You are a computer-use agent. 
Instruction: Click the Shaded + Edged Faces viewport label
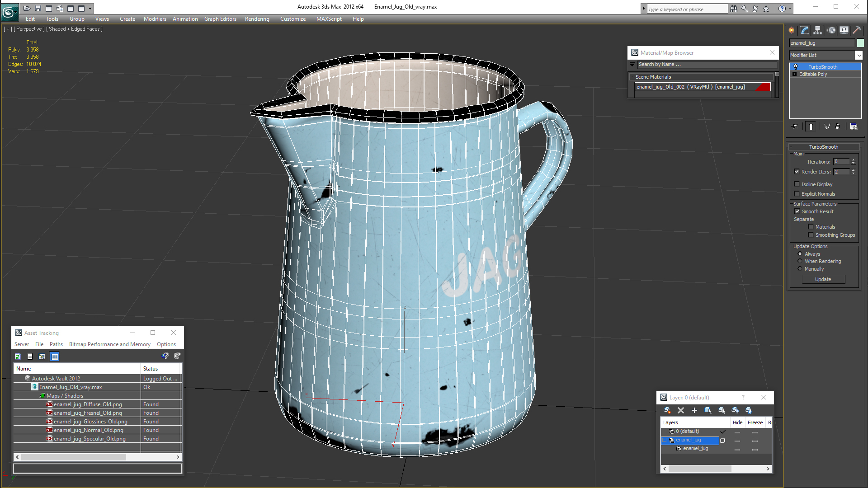tap(75, 29)
